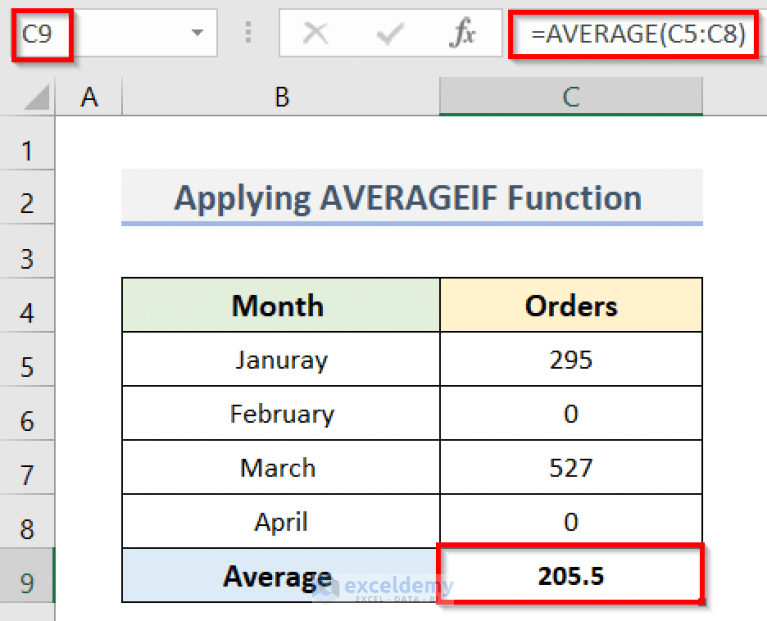767x621 pixels.
Task: Select the cell with value 295
Action: click(571, 359)
